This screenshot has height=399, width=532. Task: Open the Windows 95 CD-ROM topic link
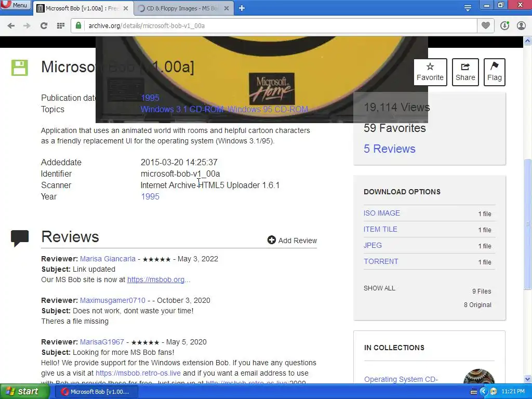[x=268, y=109]
